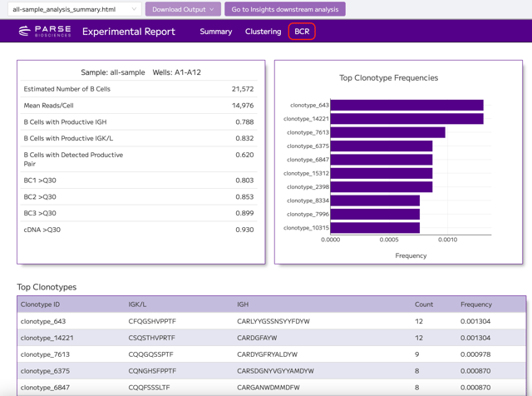
Task: Click the Wells: A1-A12 header text
Action: [x=177, y=72]
